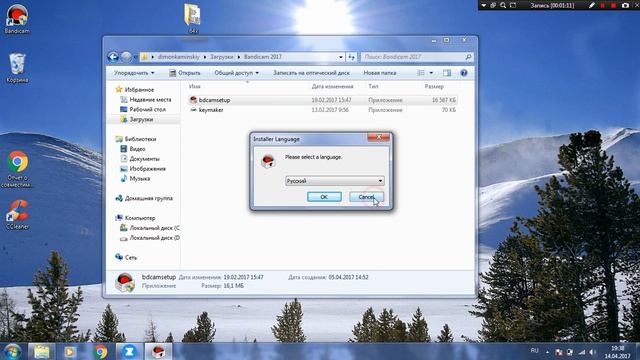Viewport: 640px width, 360px height.
Task: Open the language dropdown showing Русский
Action: click(334, 181)
